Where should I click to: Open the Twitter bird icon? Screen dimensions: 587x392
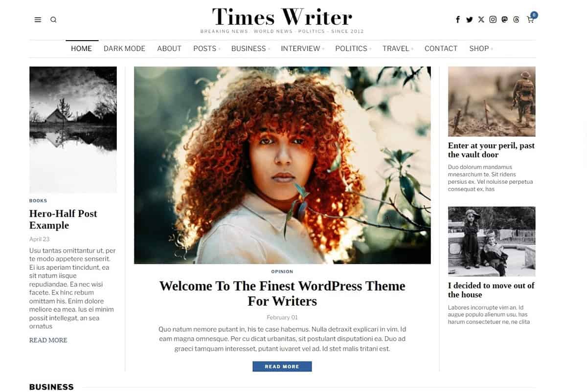pyautogui.click(x=470, y=20)
